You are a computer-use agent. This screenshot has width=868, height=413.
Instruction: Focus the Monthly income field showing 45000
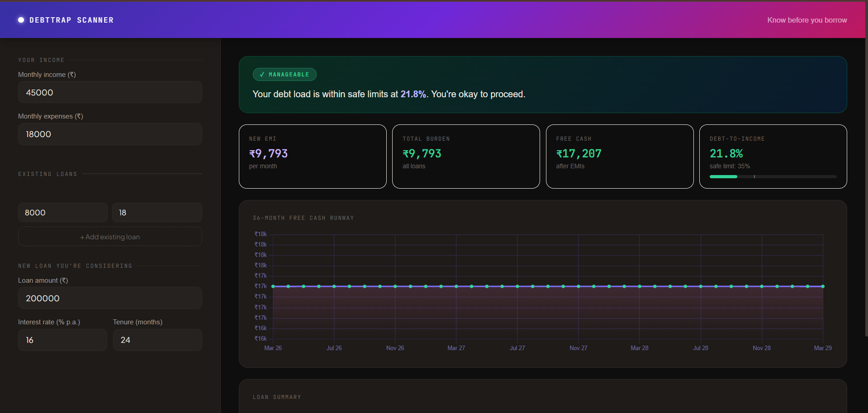pyautogui.click(x=110, y=92)
